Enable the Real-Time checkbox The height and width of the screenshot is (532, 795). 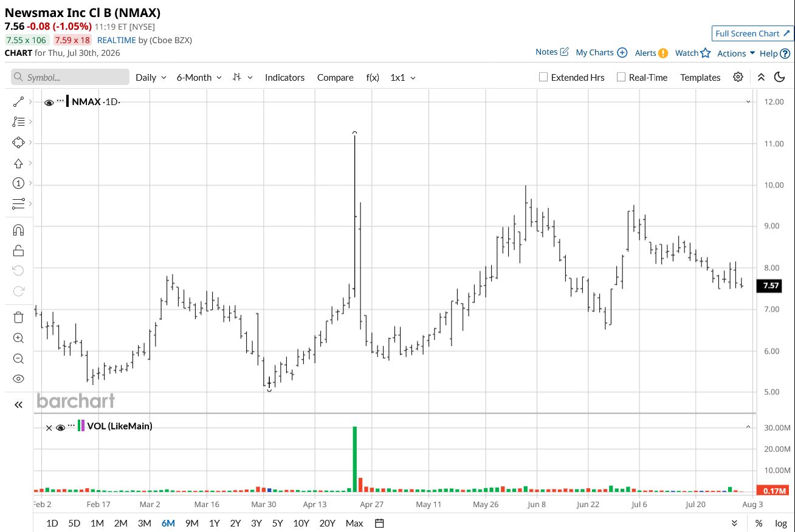coord(621,77)
